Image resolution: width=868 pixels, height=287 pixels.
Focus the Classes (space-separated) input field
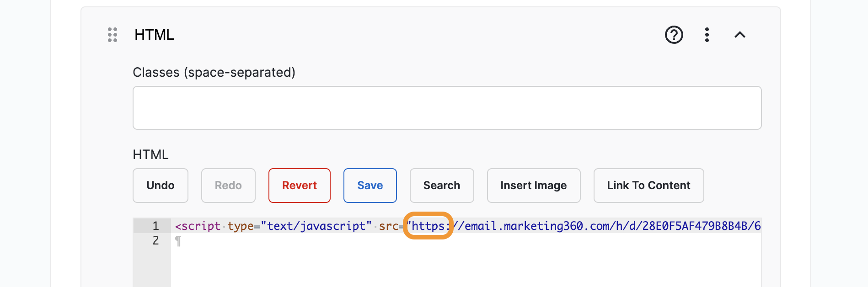pos(447,108)
